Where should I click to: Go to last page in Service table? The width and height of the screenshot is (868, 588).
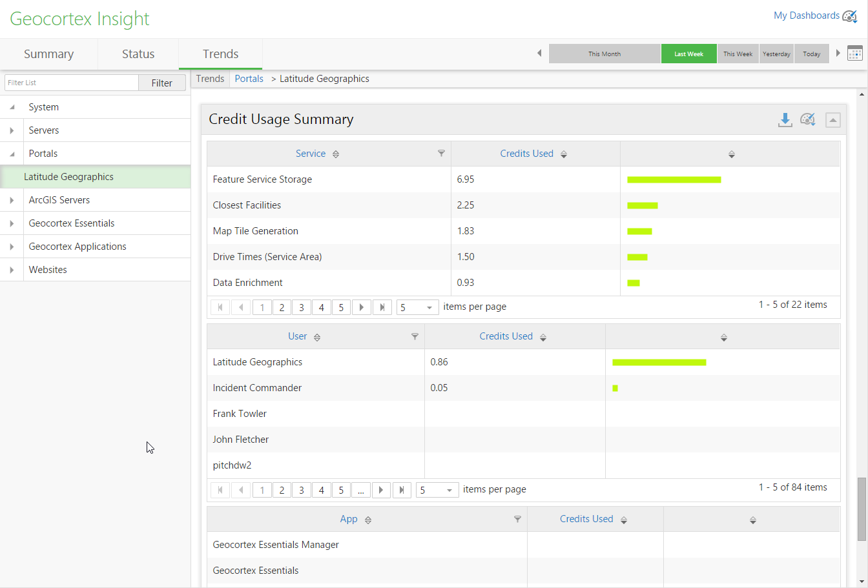click(382, 307)
